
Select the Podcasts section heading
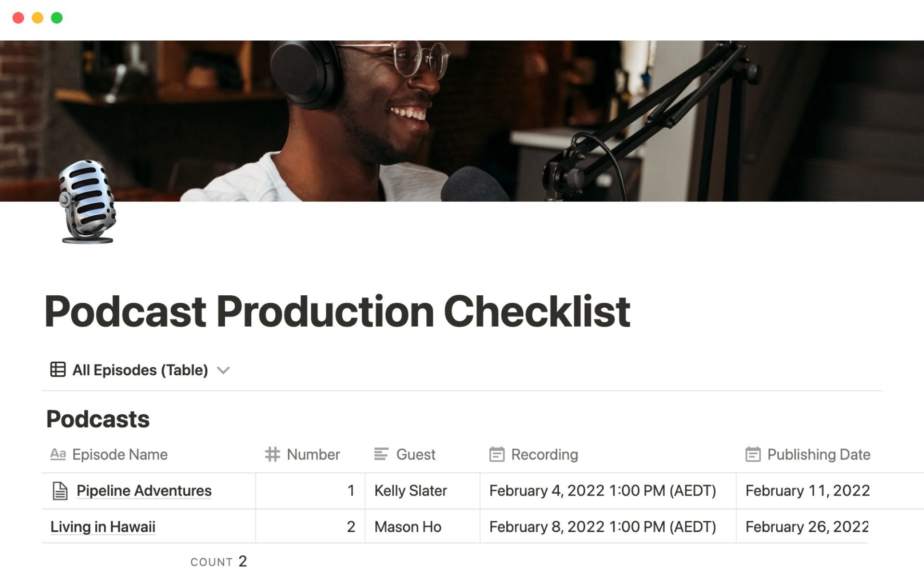98,419
